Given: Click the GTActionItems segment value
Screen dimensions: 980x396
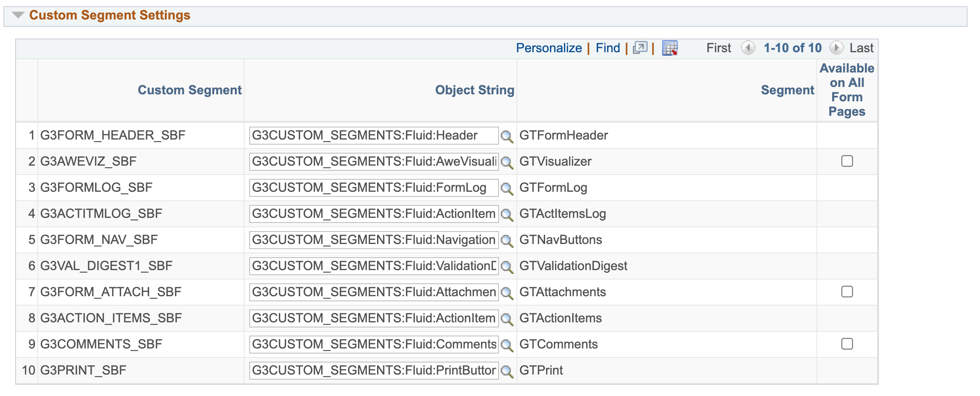Looking at the screenshot, I should [x=561, y=318].
